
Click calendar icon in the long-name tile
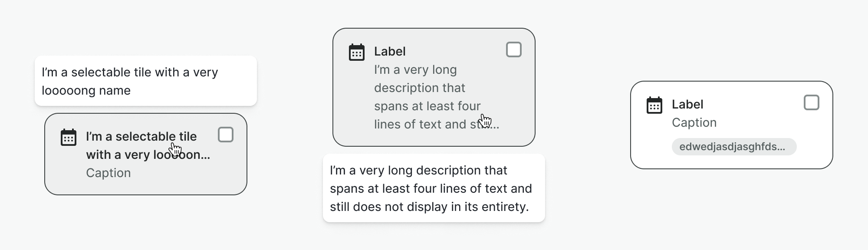(69, 137)
